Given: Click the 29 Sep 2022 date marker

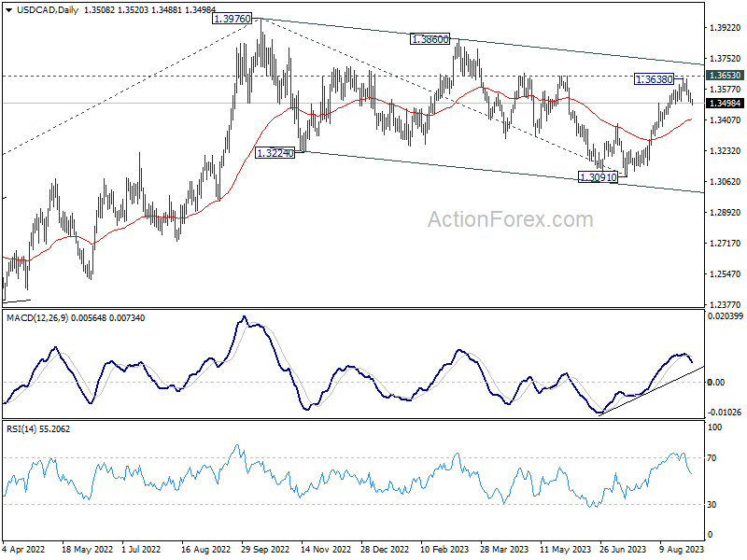Looking at the screenshot, I should click(265, 550).
